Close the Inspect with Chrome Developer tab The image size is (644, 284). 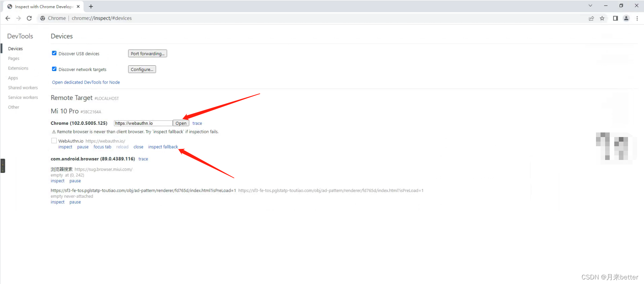78,6
